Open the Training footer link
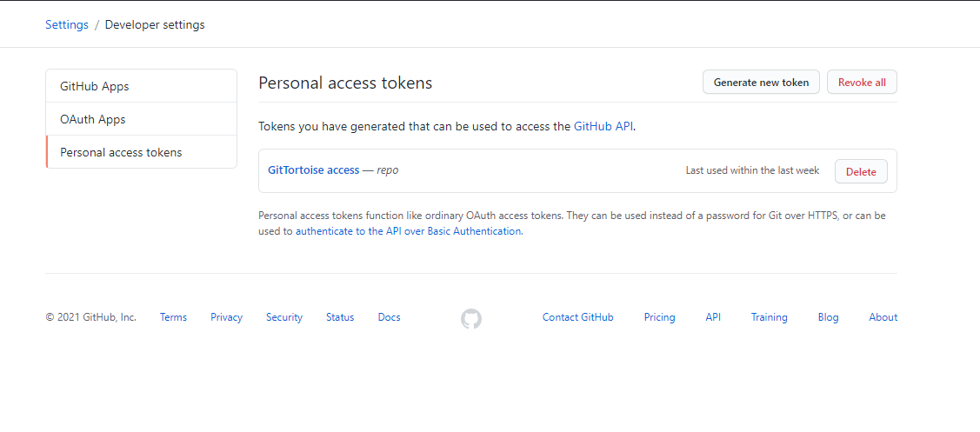 pyautogui.click(x=770, y=317)
